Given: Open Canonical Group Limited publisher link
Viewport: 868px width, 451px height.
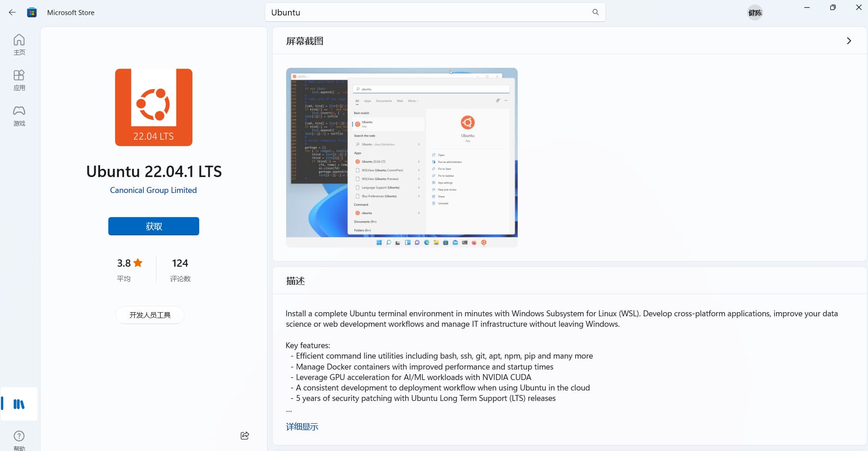Looking at the screenshot, I should [x=153, y=190].
